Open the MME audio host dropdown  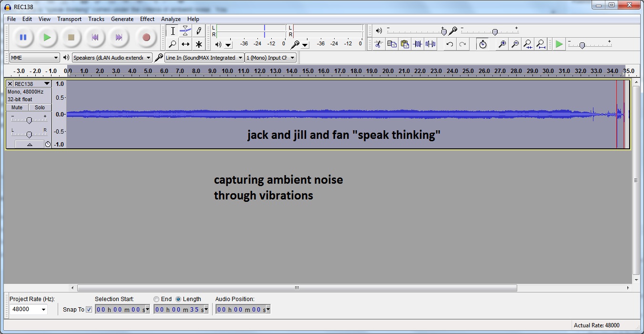[34, 58]
